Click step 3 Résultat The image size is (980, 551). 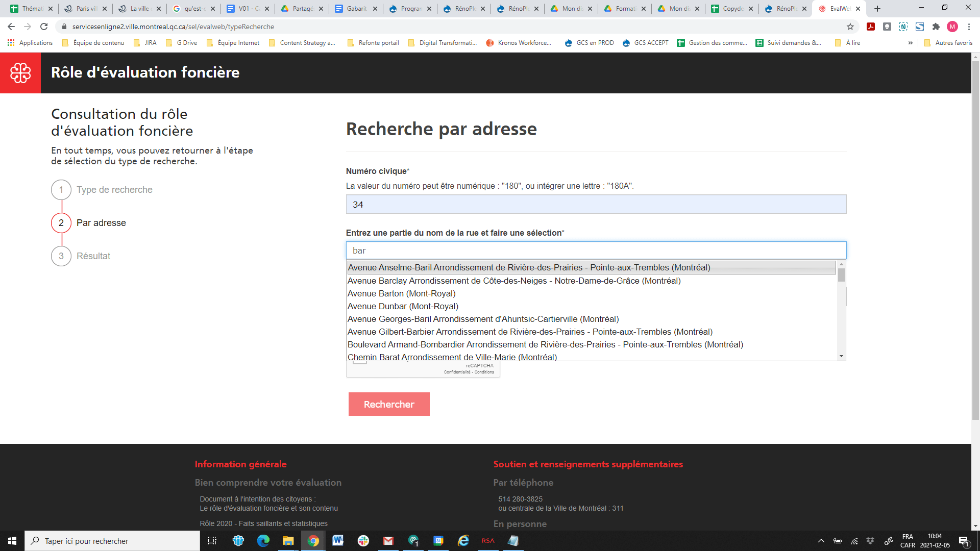click(x=81, y=256)
